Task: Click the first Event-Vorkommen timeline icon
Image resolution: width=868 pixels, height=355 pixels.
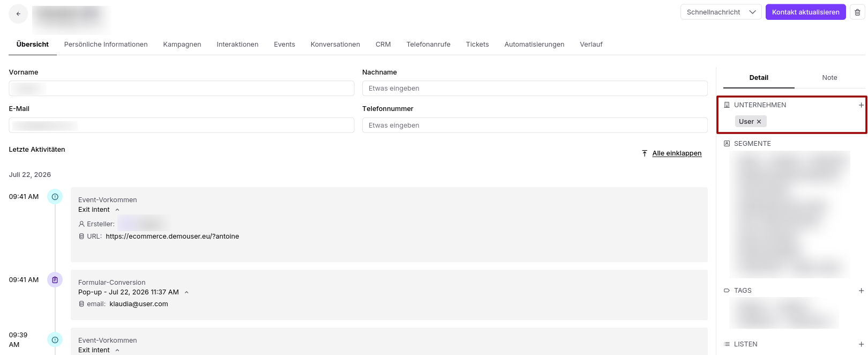Action: coord(55,197)
